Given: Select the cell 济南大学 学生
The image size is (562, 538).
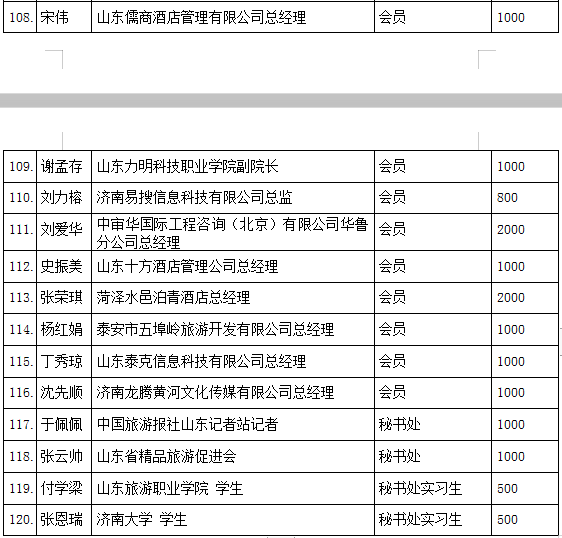Looking at the screenshot, I should 233,520.
